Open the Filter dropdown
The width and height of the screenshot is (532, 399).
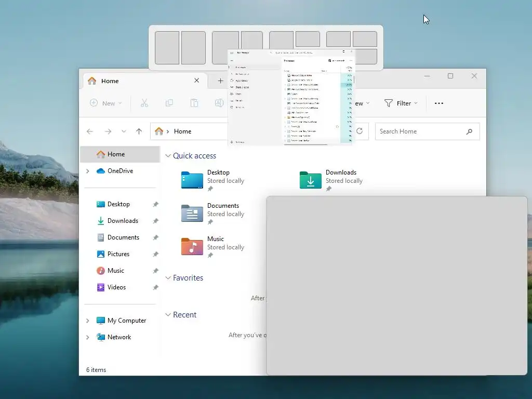coord(401,103)
